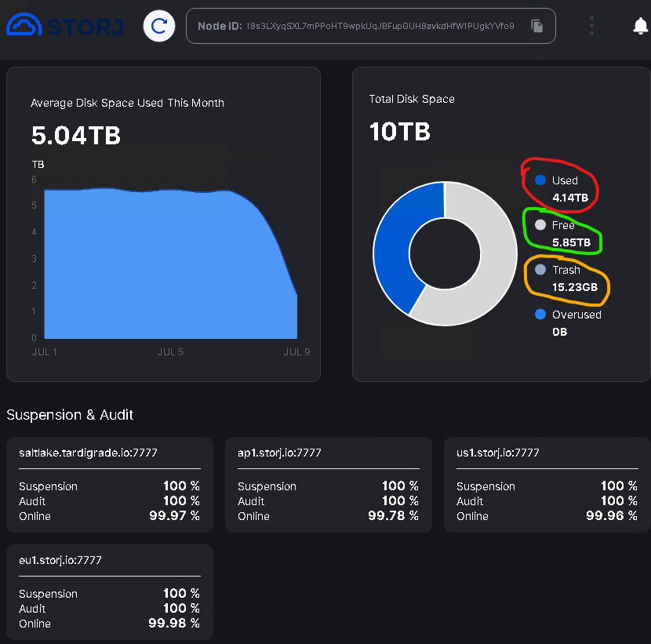Click the 5.04TB average disk space value
This screenshot has height=644, width=651.
coord(76,136)
